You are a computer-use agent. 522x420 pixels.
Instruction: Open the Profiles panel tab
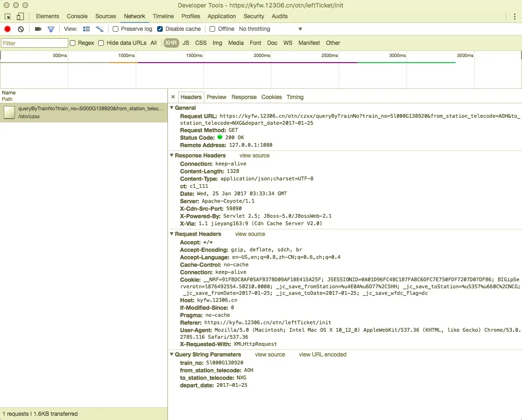pos(191,16)
